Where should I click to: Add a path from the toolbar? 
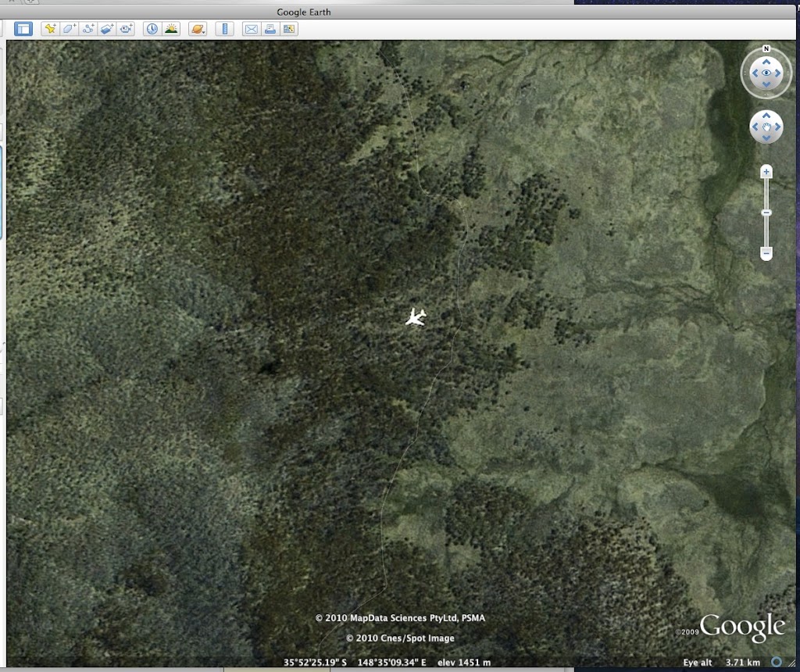click(87, 29)
